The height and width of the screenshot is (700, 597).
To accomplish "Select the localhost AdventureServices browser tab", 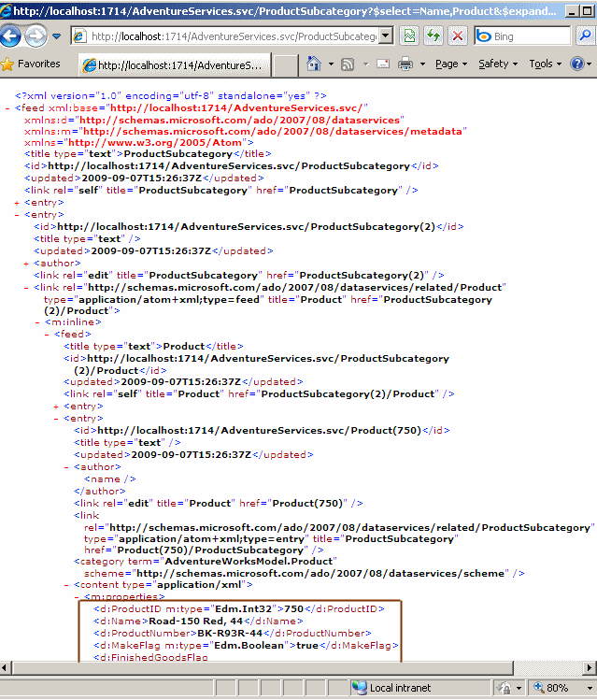I will (x=178, y=65).
